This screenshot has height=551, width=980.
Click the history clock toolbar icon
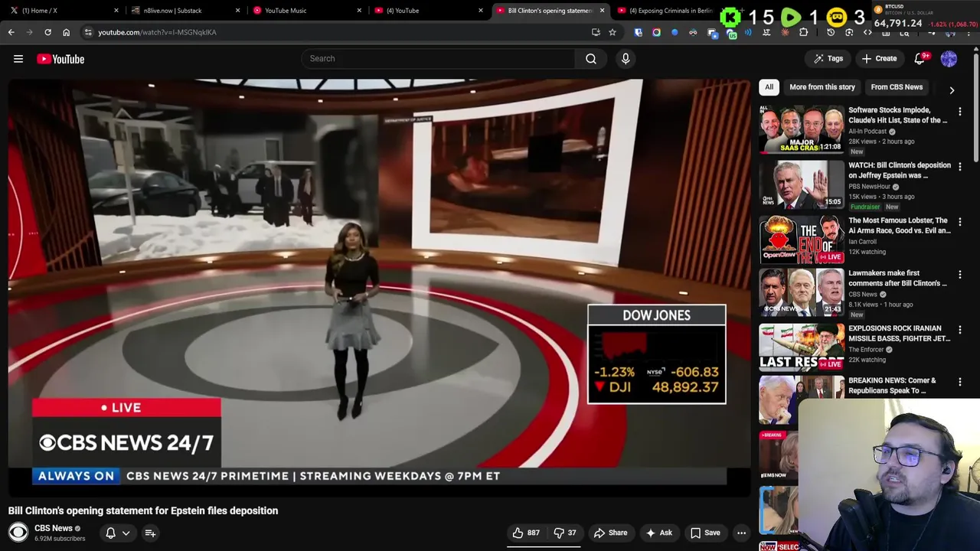coord(831,32)
